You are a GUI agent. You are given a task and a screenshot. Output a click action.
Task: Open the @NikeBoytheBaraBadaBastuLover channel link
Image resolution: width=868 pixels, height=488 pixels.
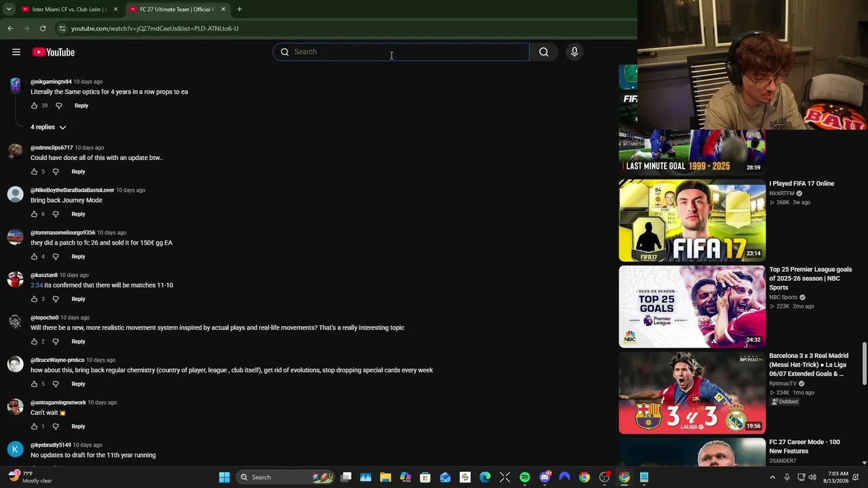73,190
